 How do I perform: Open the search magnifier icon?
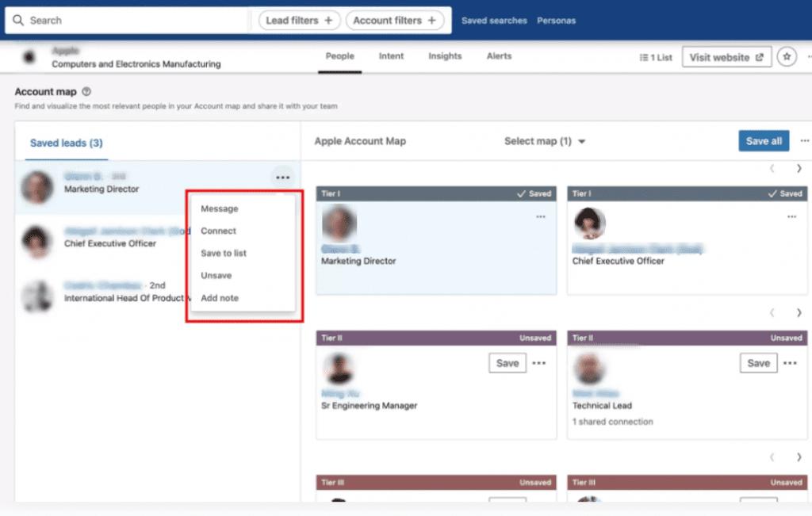19,19
